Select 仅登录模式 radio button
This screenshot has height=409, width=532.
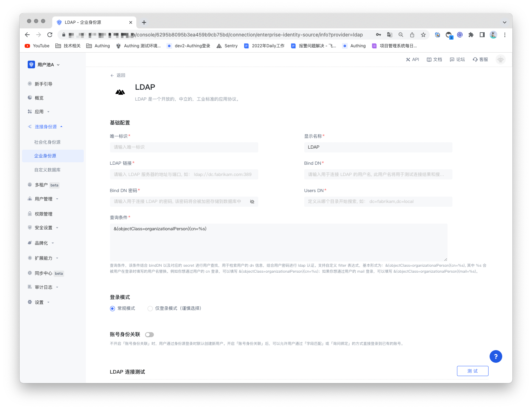click(150, 308)
